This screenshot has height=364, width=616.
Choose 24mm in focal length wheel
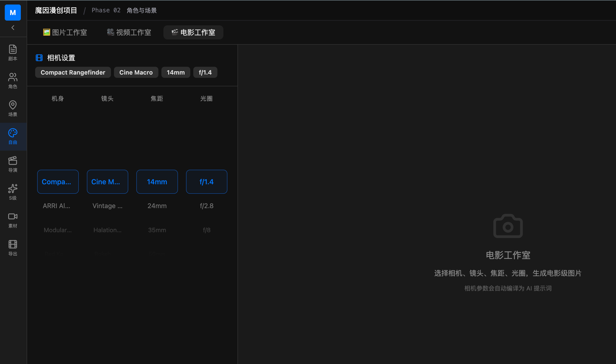pos(157,206)
